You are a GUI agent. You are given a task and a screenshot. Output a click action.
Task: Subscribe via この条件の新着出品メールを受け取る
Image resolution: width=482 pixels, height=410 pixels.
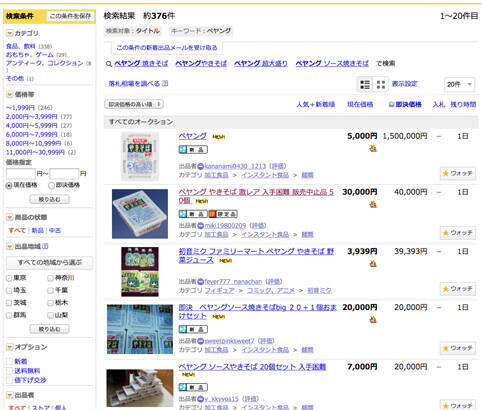click(167, 48)
